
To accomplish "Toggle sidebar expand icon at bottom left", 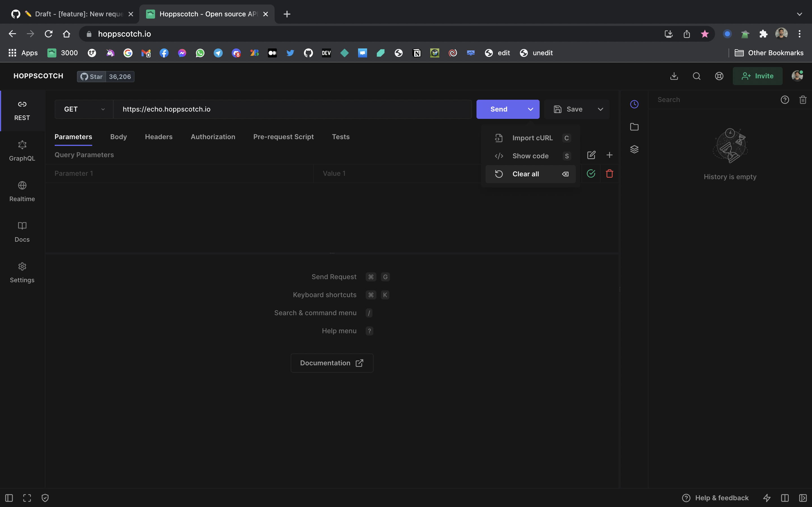I will click(x=9, y=498).
